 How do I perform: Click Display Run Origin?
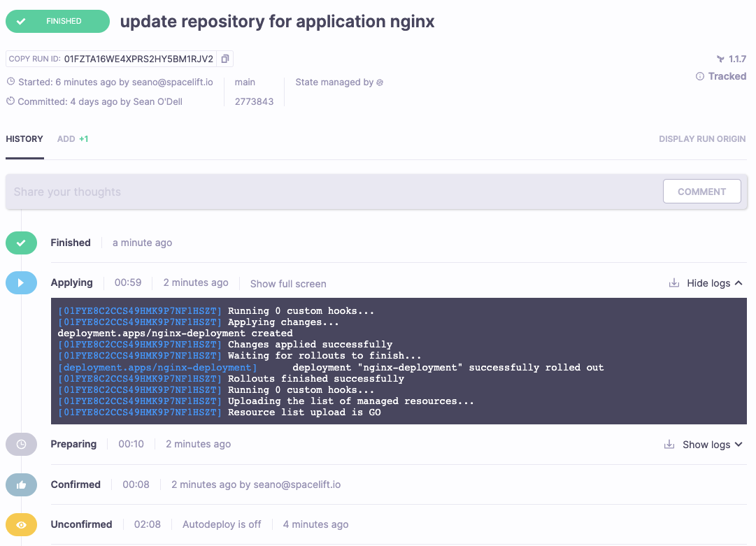coord(702,139)
